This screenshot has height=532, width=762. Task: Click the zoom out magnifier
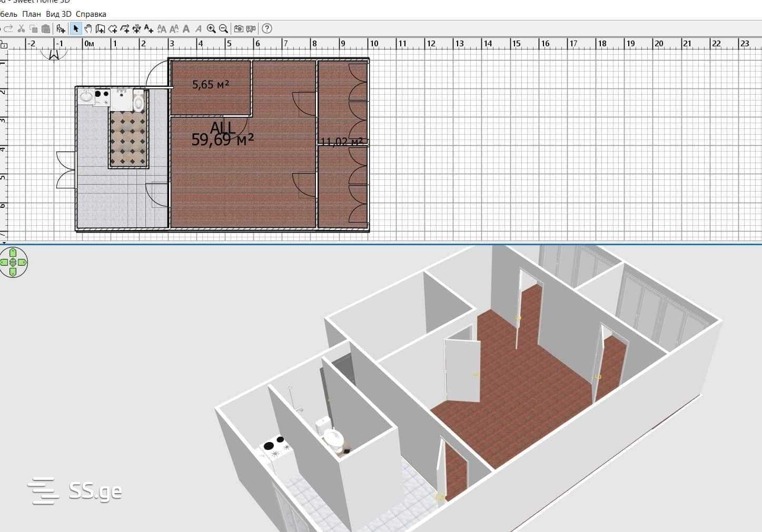pyautogui.click(x=223, y=29)
